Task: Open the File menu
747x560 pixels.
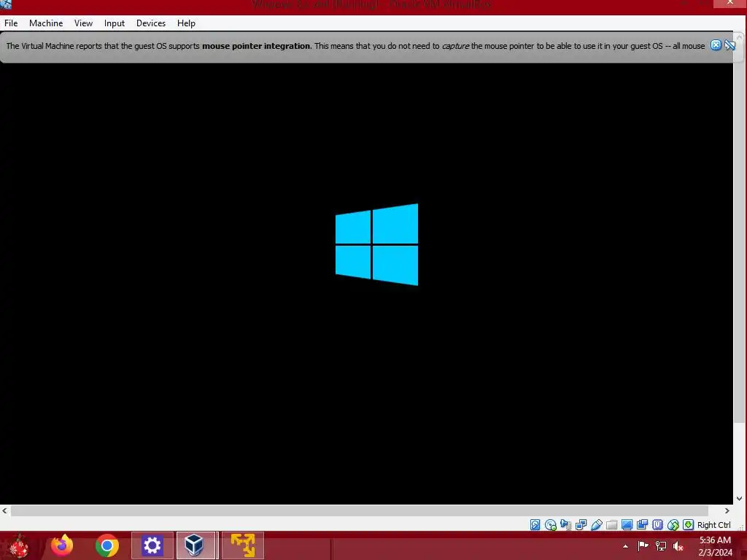Action: tap(11, 23)
